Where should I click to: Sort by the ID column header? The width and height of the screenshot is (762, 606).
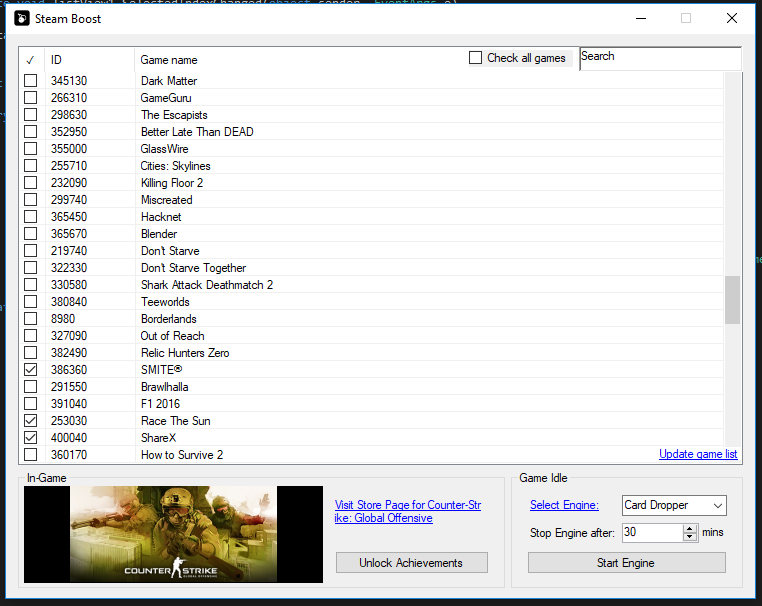(89, 60)
